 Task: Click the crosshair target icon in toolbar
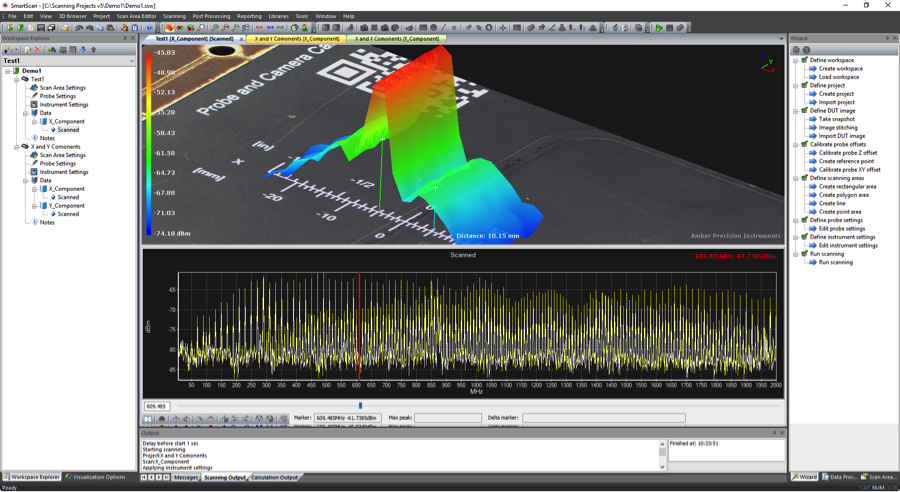click(x=503, y=28)
